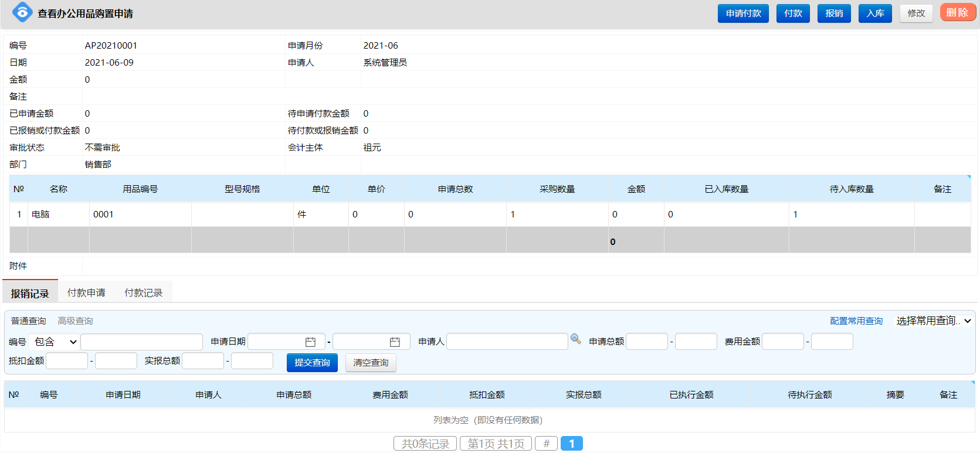980x453 pixels.
Task: Click the 共0条记录 pager button
Action: (x=425, y=444)
